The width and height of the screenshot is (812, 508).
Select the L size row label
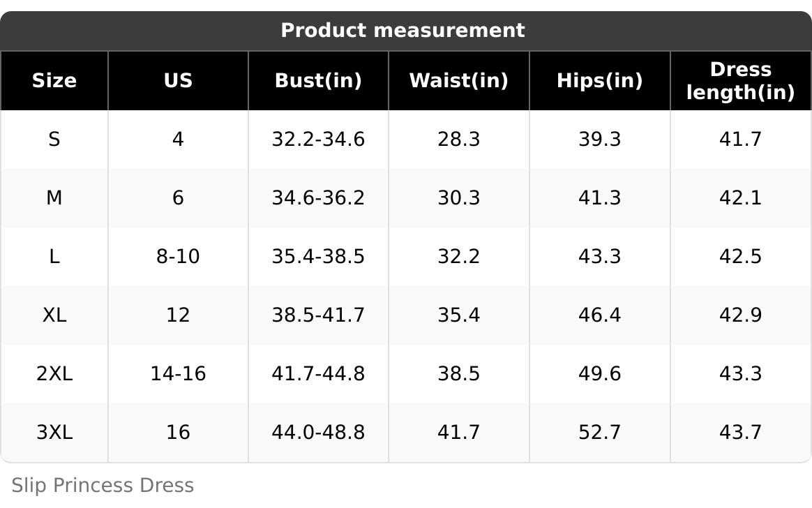(54, 256)
